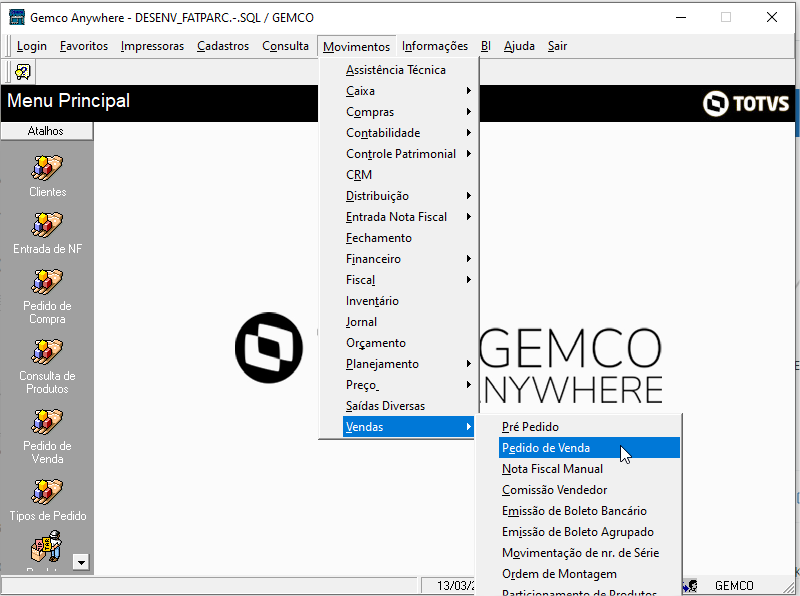Choose Movimentação de nr. de Série
The image size is (800, 596).
tap(589, 553)
